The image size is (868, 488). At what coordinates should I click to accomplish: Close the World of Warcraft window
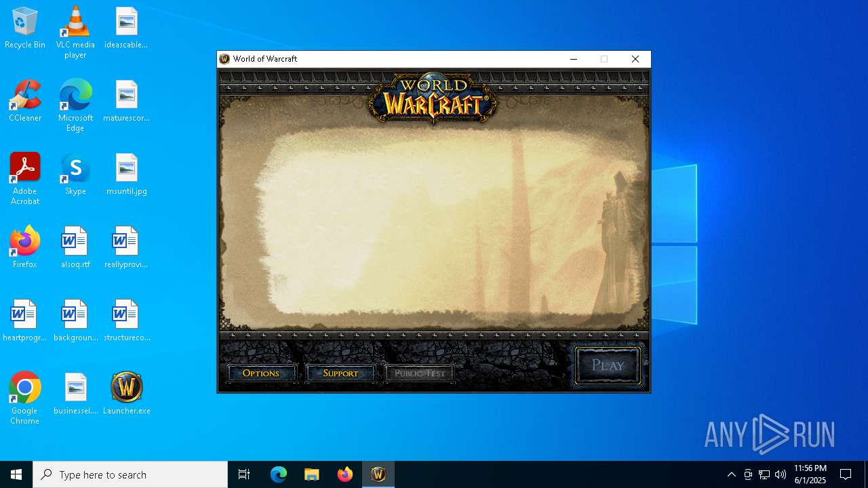point(635,59)
